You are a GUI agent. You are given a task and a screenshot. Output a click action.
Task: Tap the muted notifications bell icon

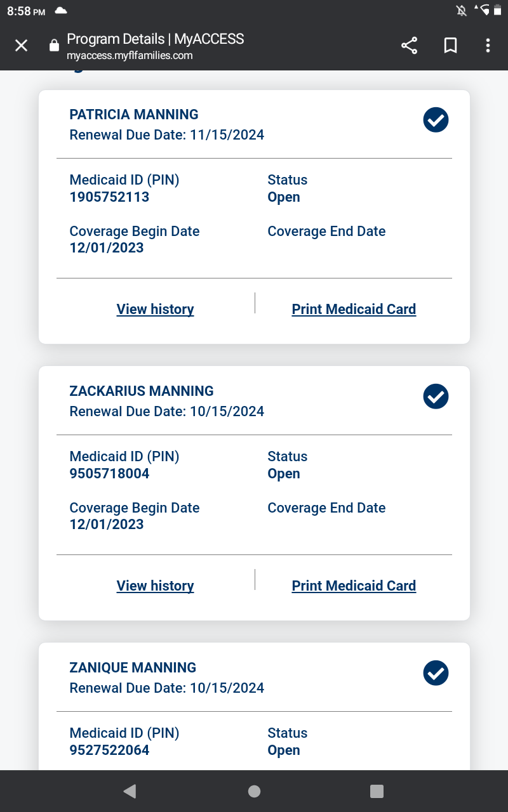(x=462, y=11)
